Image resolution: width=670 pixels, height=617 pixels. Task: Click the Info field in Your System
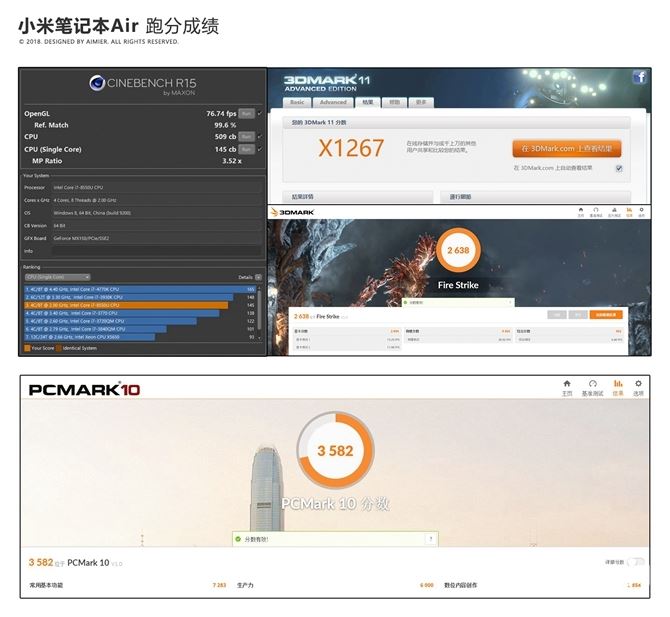click(x=156, y=251)
